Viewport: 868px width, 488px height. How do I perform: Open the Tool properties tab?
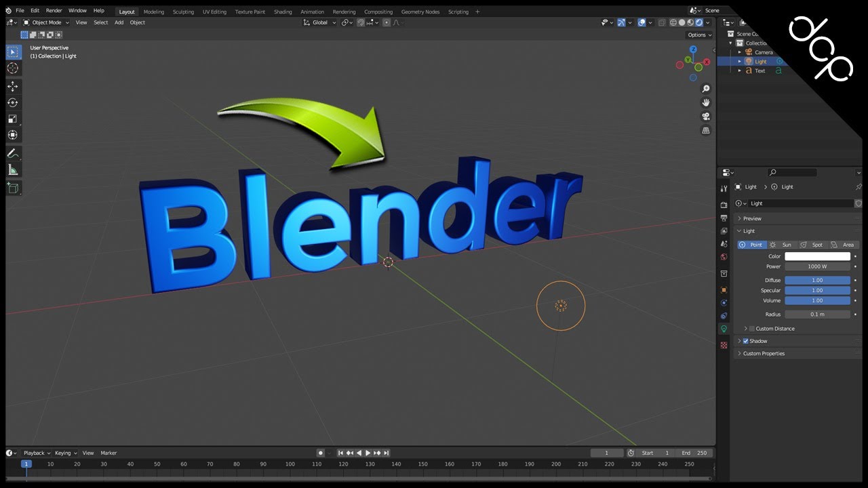[724, 188]
